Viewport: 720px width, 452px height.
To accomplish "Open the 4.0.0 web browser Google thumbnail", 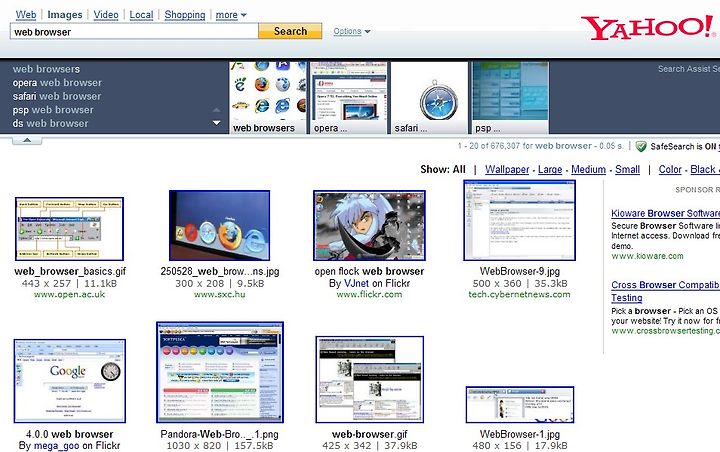I will (x=70, y=381).
